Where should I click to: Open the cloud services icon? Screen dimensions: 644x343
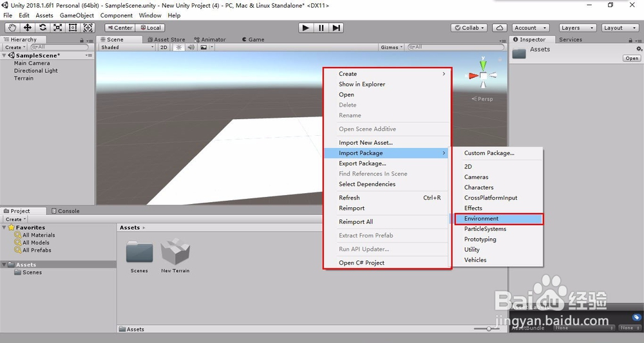[500, 28]
